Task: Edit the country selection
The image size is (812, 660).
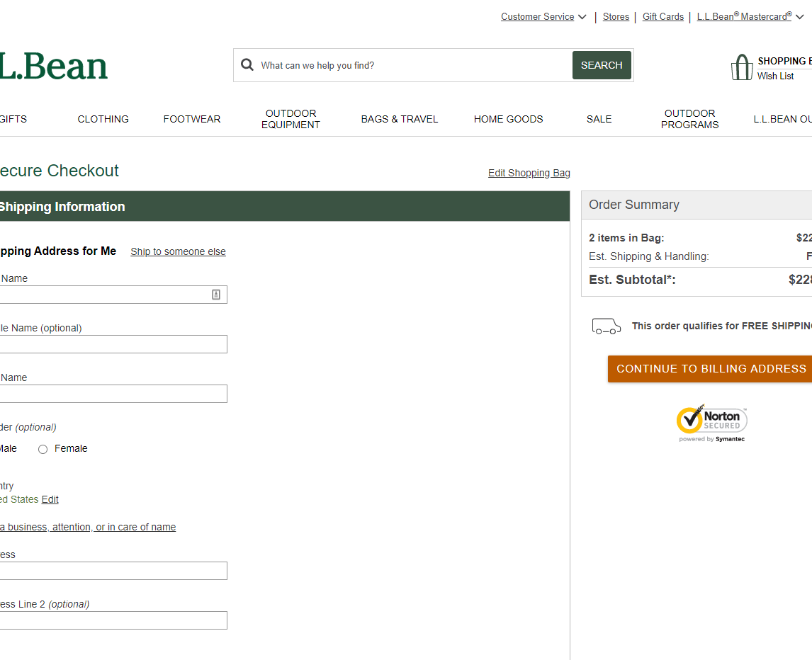Action: point(50,499)
